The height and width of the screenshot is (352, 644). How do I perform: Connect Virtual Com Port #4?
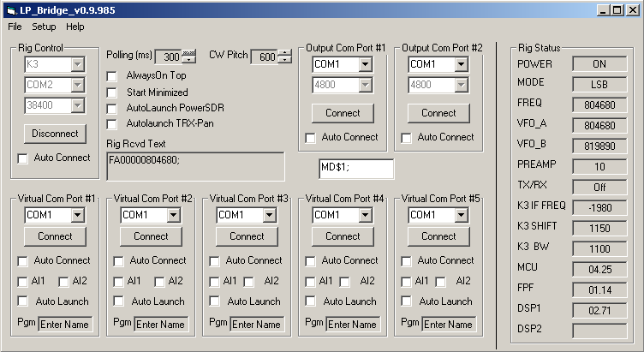click(x=343, y=236)
